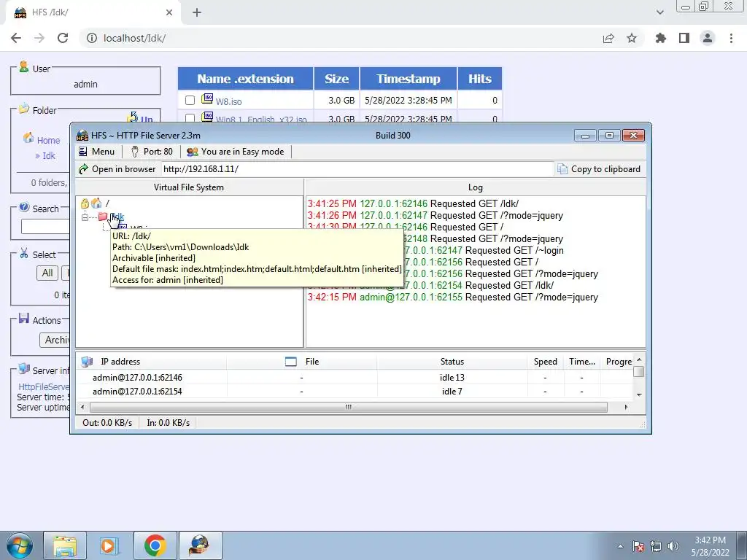Open the Chrome profile avatar
The image size is (747, 560).
coord(708,38)
